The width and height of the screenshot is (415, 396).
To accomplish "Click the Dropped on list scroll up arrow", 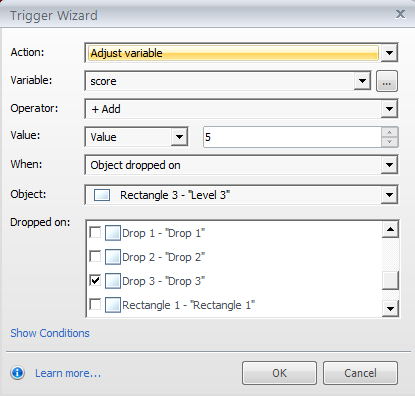I will tap(390, 229).
